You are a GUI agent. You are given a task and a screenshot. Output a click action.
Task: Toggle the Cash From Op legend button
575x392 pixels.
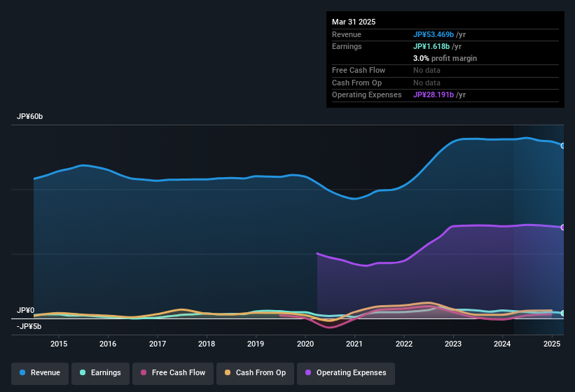coord(255,373)
